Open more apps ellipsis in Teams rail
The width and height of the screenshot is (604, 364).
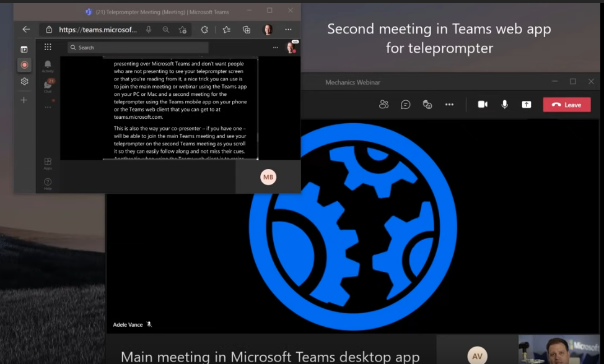[48, 107]
